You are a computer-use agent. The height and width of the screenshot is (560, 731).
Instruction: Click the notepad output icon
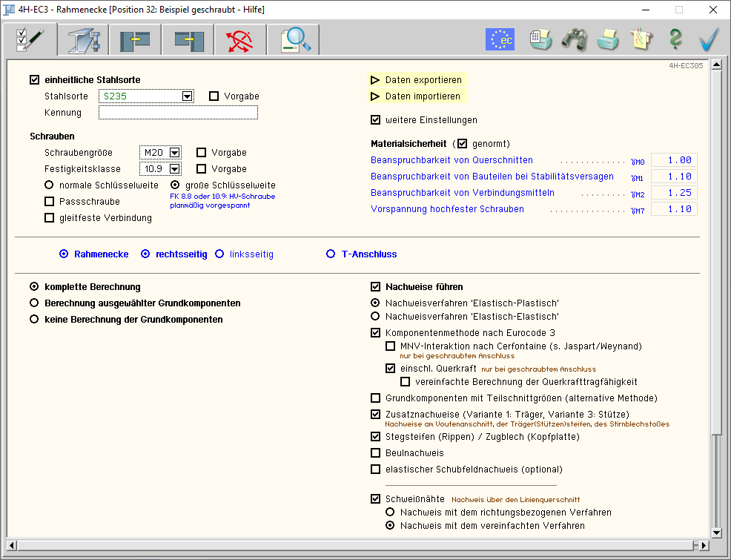click(540, 39)
